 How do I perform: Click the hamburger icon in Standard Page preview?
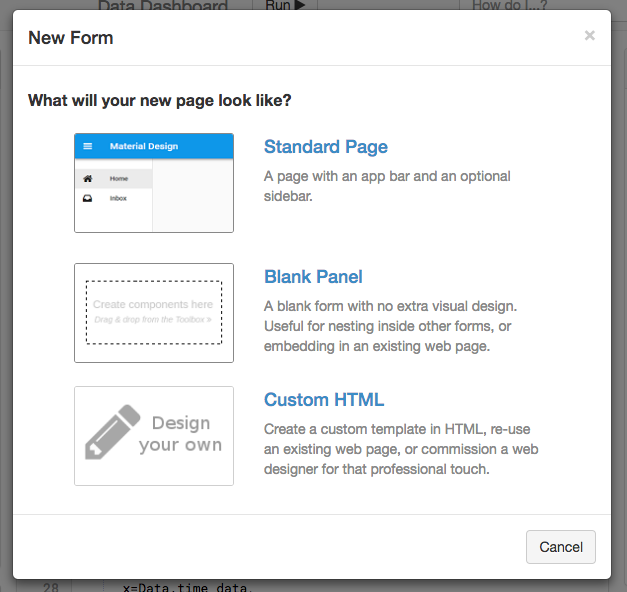coord(88,146)
